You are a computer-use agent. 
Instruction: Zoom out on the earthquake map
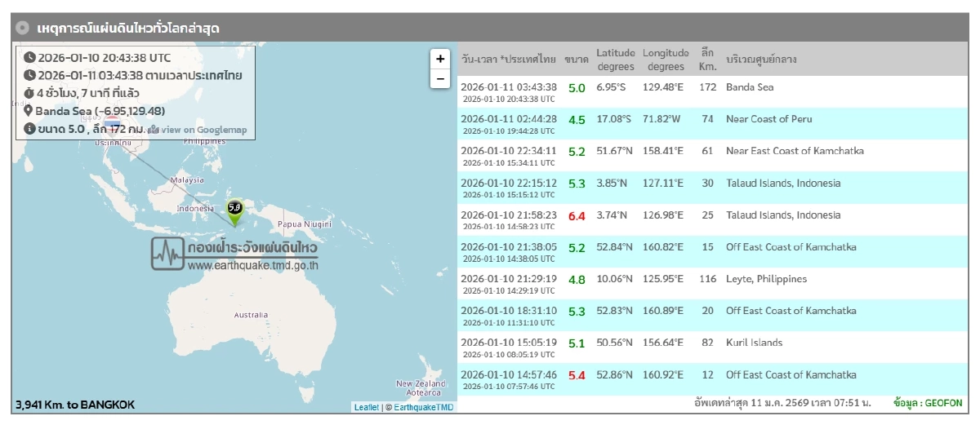click(x=440, y=78)
